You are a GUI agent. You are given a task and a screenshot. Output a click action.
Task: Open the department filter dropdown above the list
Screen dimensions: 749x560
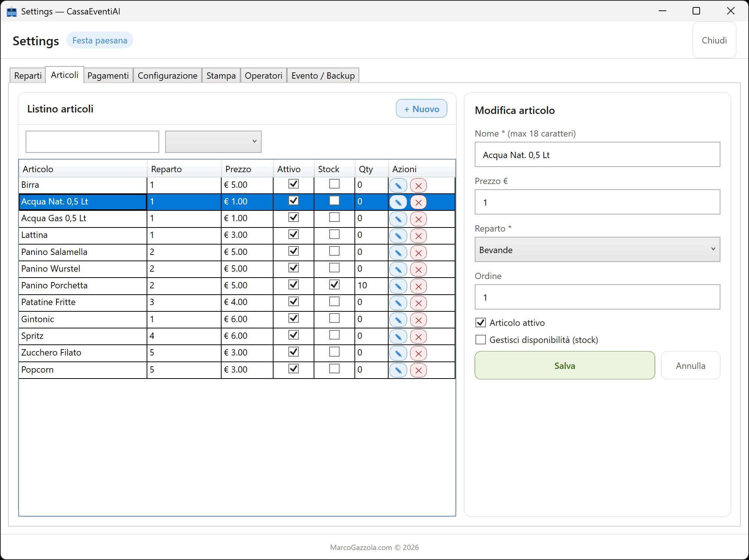[213, 141]
